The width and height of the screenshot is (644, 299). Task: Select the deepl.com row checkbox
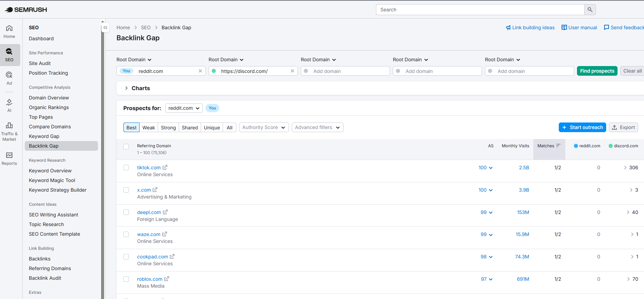click(x=126, y=212)
